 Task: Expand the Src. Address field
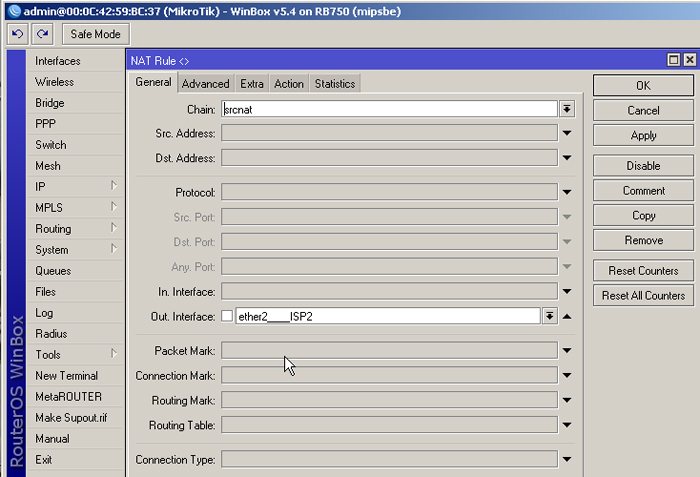(567, 133)
